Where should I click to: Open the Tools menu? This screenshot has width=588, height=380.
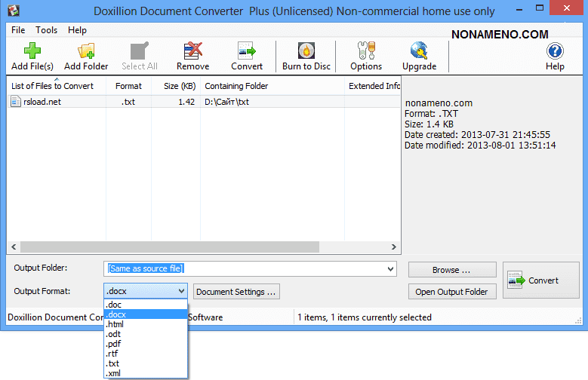(46, 30)
